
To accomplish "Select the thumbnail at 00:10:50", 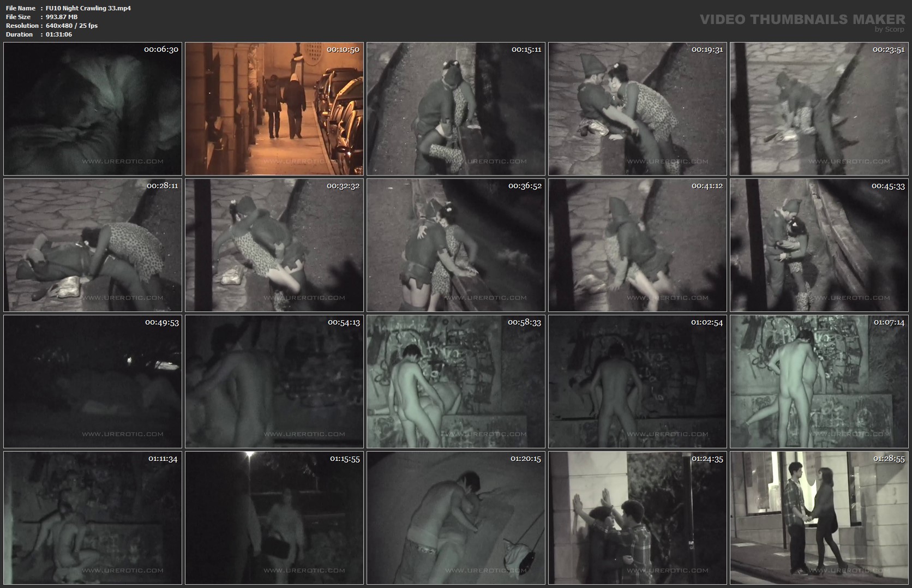I will point(274,109).
